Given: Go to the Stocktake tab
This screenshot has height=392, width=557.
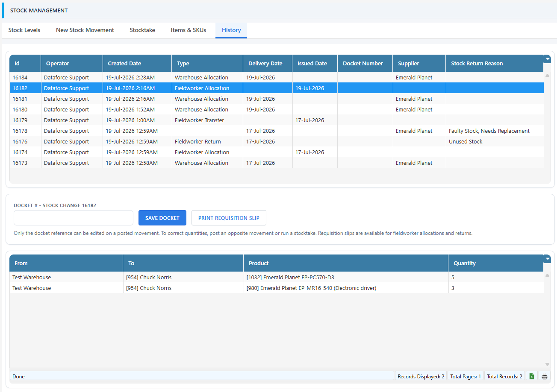Looking at the screenshot, I should (142, 30).
